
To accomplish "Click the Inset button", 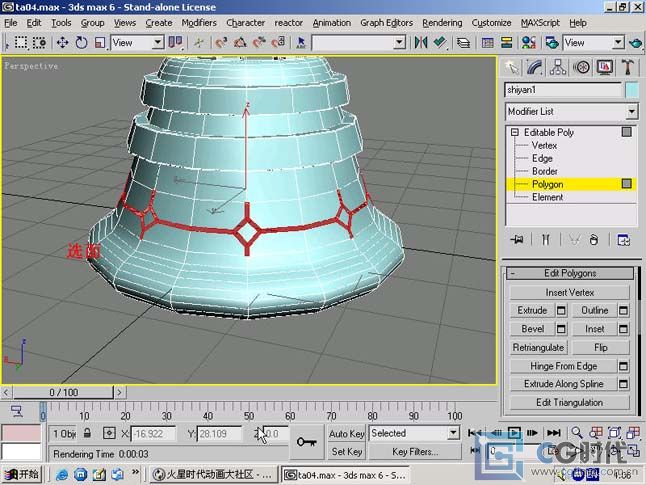I will 595,329.
